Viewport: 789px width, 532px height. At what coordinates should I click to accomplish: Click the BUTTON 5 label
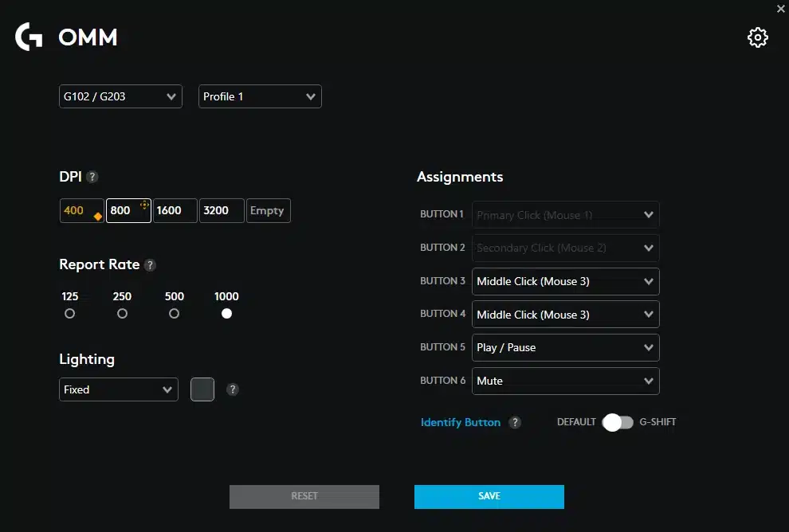pyautogui.click(x=443, y=347)
